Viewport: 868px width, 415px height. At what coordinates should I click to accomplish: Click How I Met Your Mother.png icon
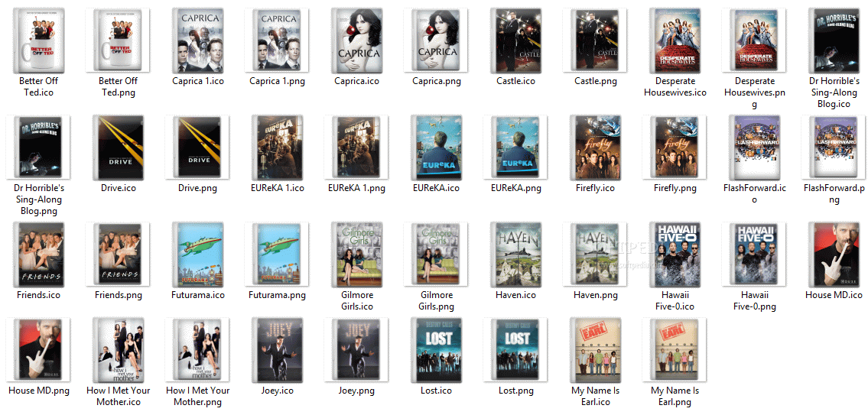[197, 350]
